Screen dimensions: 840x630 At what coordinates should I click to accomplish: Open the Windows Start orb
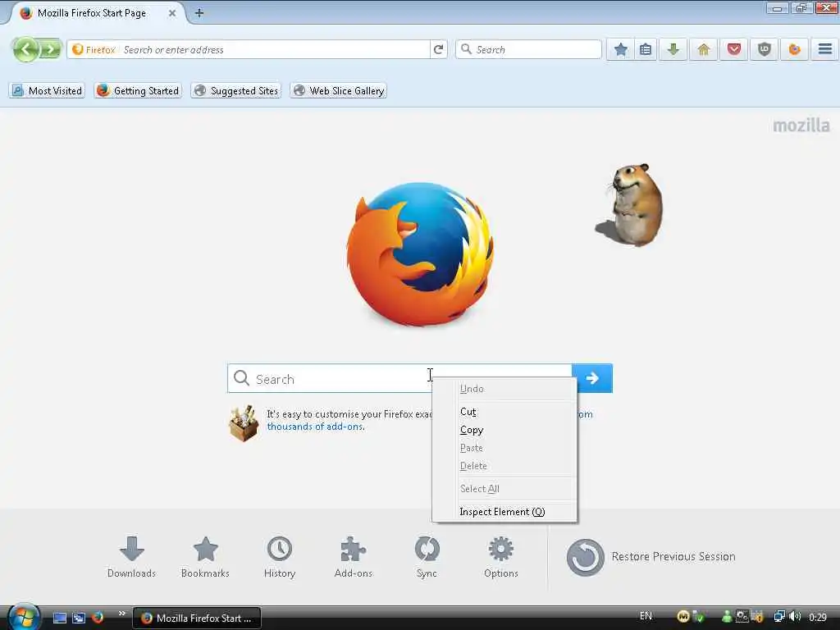point(24,617)
